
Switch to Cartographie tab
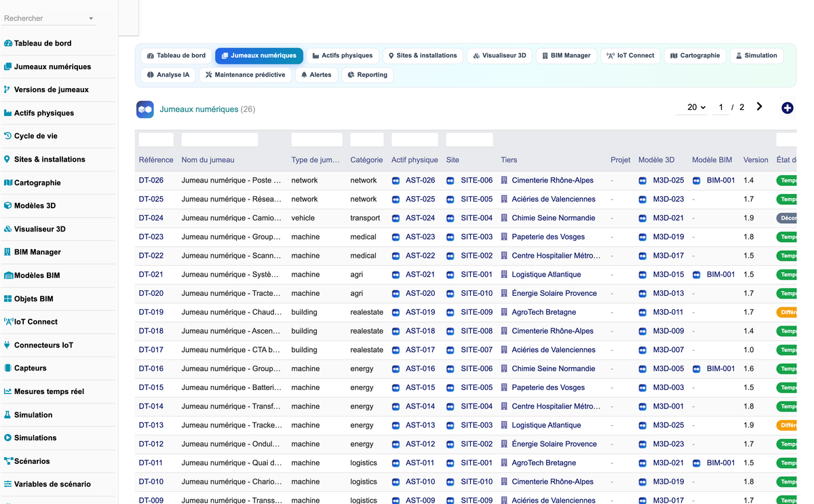click(x=695, y=56)
